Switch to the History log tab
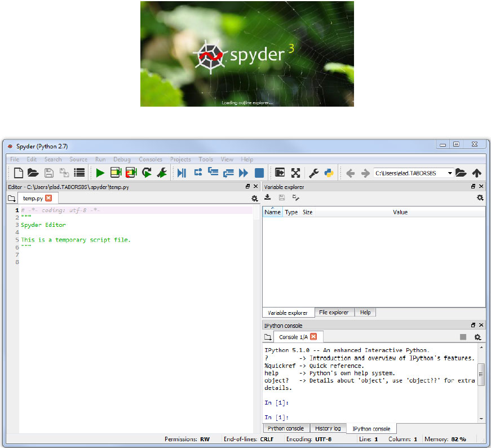491x448 pixels. tap(328, 428)
